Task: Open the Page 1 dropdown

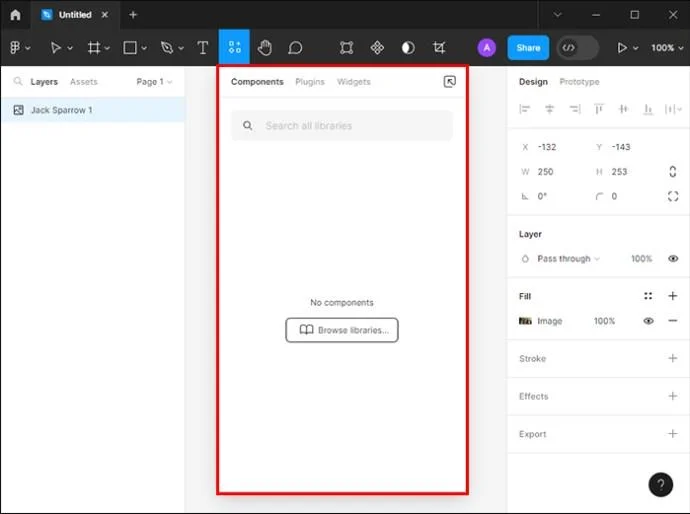Action: point(154,81)
